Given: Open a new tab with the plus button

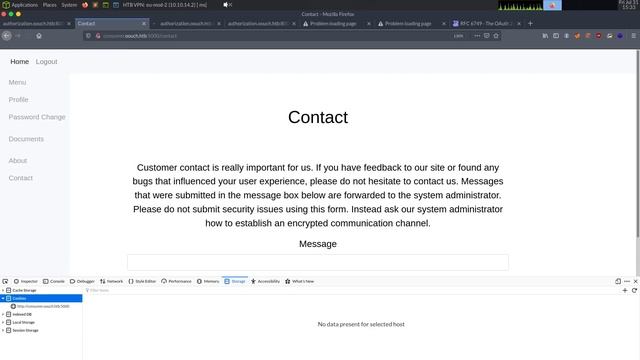Looking at the screenshot, I should pyautogui.click(x=530, y=24).
